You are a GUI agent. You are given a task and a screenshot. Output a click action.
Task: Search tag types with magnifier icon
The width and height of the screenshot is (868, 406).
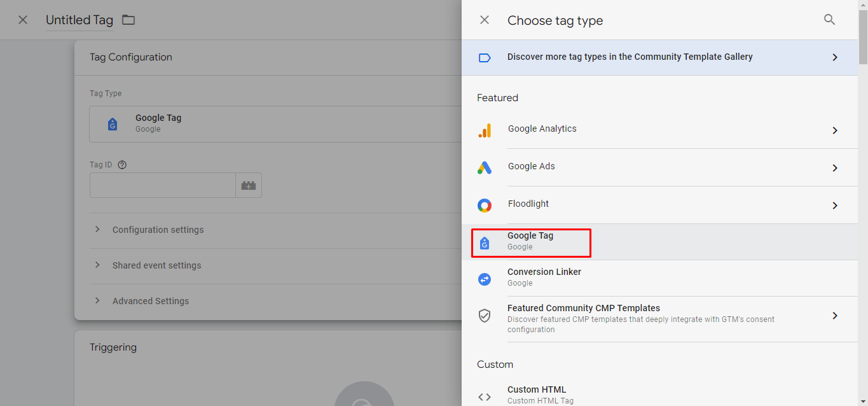tap(829, 20)
